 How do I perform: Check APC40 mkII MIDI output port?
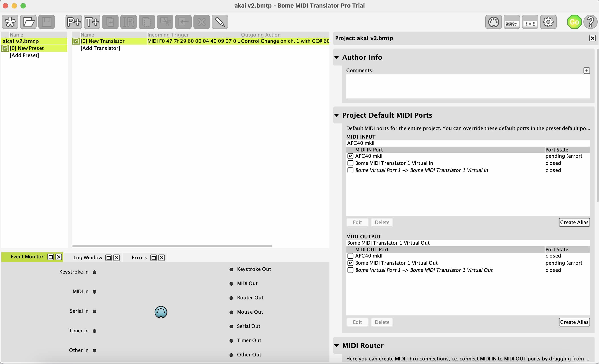pos(350,256)
